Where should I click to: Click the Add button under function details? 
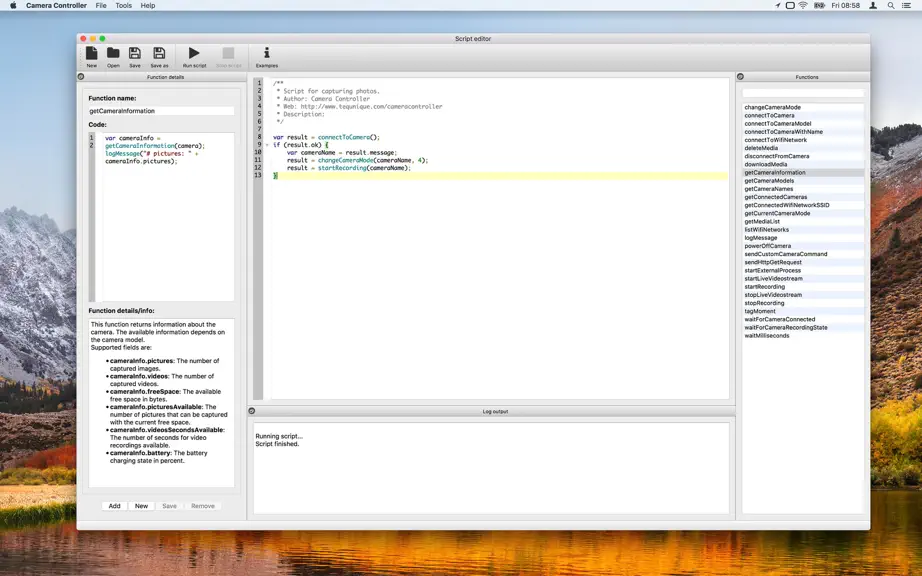[x=114, y=505]
